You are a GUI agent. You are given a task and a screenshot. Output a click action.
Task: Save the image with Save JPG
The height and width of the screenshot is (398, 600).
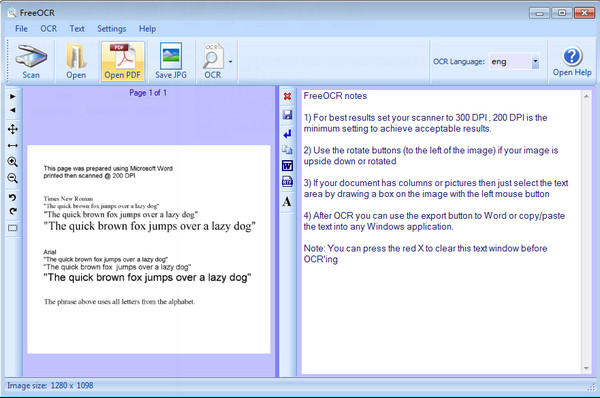(x=171, y=62)
